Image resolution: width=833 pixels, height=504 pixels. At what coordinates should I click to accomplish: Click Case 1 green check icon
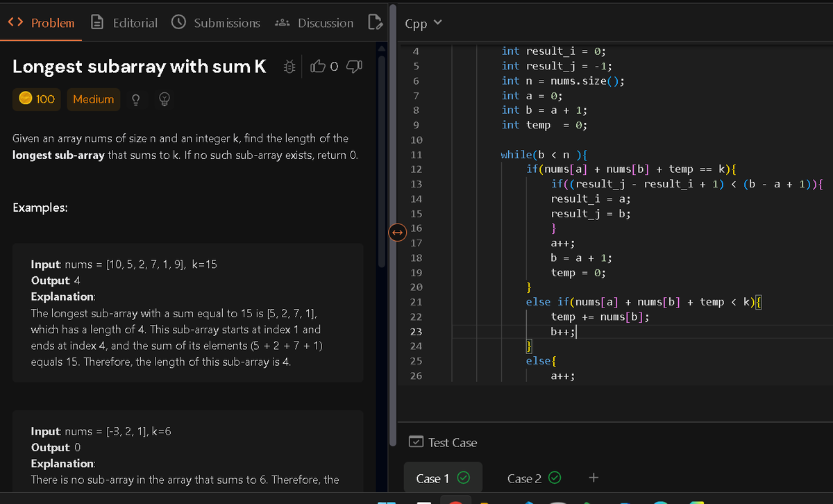click(x=464, y=478)
